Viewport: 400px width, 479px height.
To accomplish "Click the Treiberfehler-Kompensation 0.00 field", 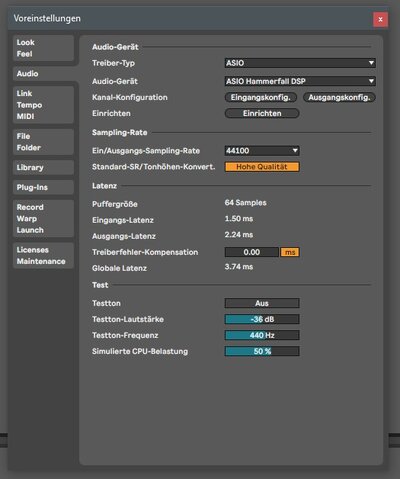I will click(252, 252).
